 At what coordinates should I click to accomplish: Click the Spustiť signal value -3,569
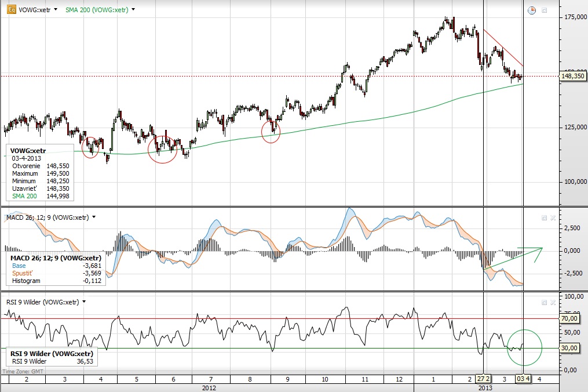point(92,273)
